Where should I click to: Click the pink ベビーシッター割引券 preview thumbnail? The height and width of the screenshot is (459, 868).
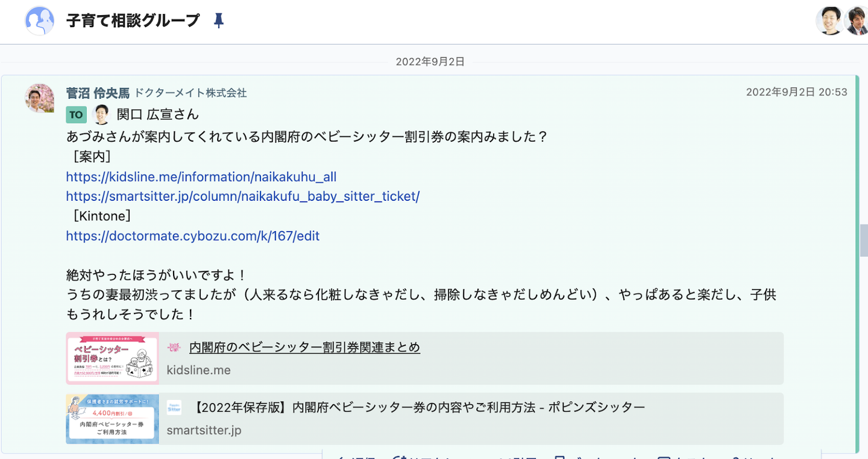tap(113, 358)
